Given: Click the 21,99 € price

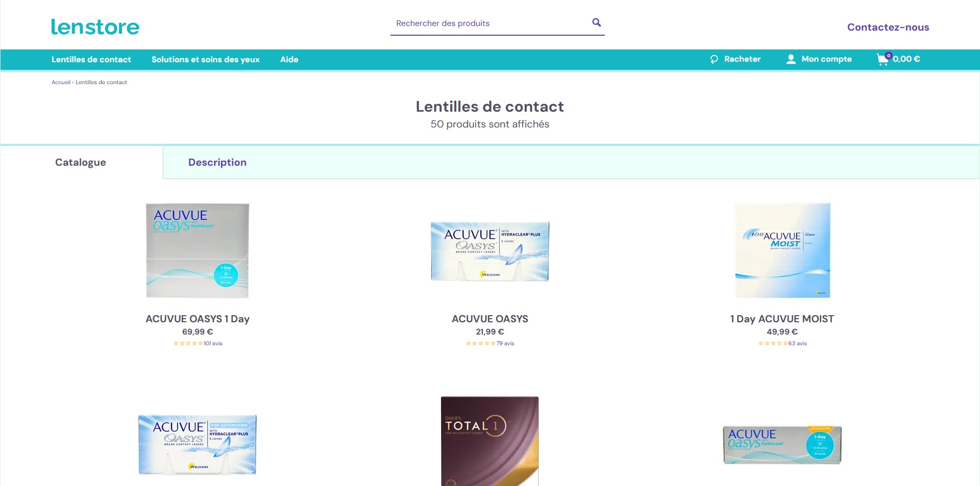Looking at the screenshot, I should (x=490, y=331).
